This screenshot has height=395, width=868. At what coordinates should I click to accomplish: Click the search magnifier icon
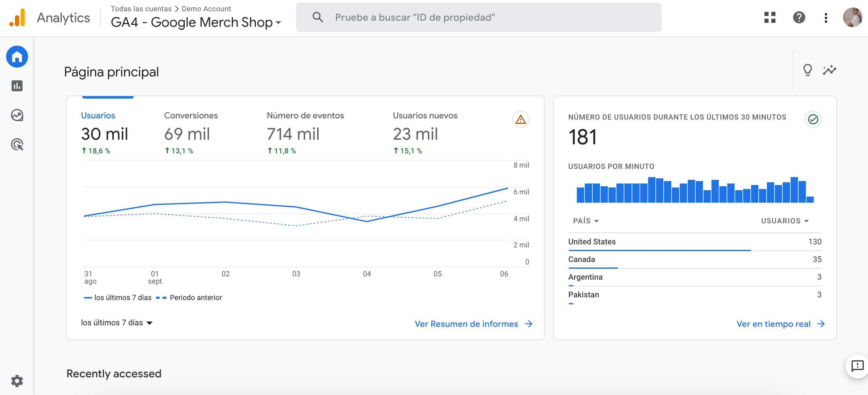point(317,17)
